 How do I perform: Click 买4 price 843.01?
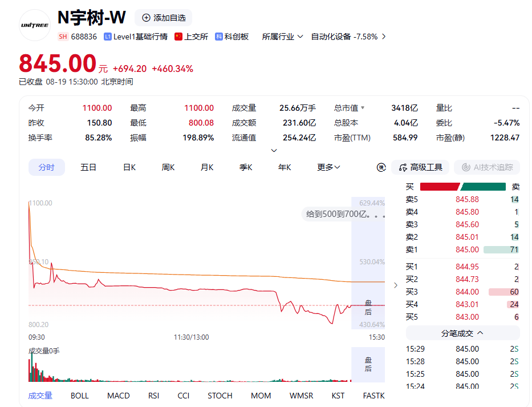coord(467,304)
